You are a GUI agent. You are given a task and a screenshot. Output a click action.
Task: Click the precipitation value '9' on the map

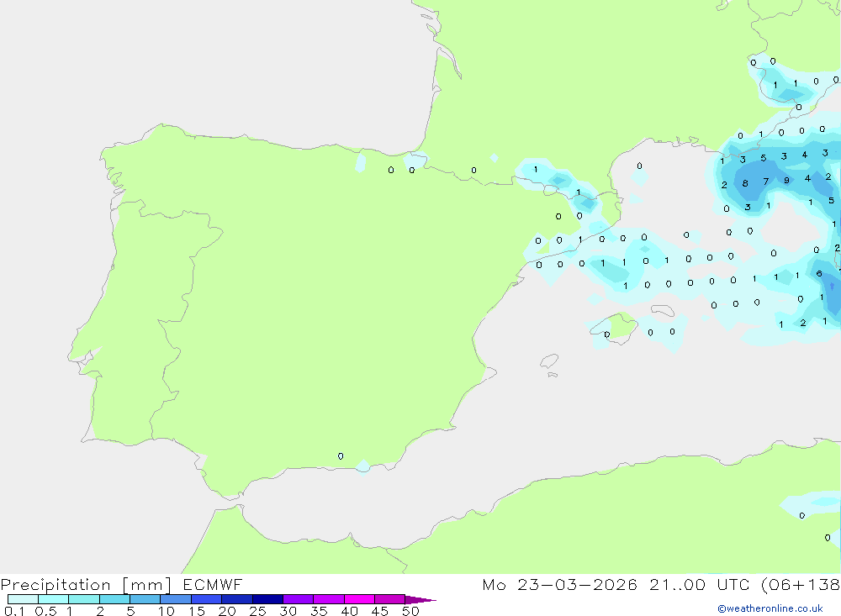click(x=786, y=181)
